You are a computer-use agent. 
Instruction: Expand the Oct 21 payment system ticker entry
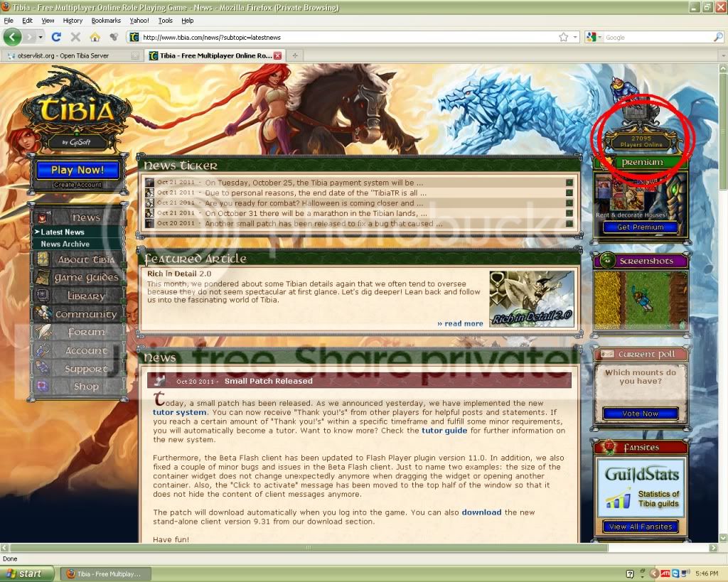[x=569, y=183]
